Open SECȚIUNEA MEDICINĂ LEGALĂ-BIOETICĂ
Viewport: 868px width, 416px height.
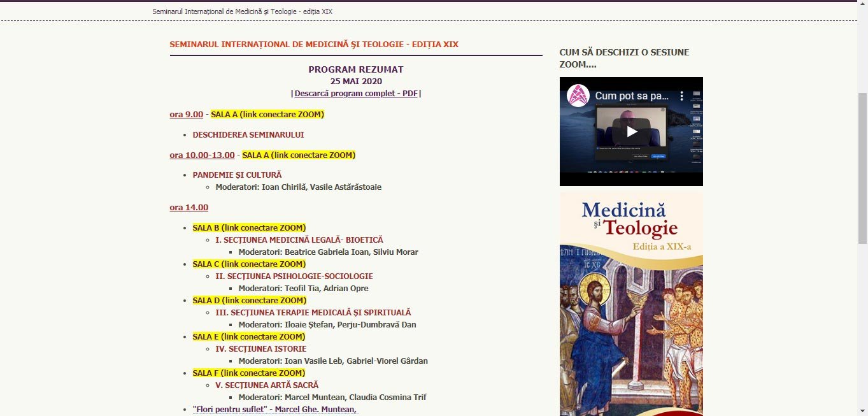300,240
